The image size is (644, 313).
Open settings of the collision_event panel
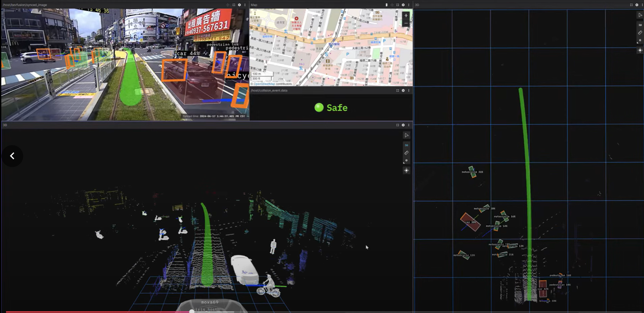[403, 90]
